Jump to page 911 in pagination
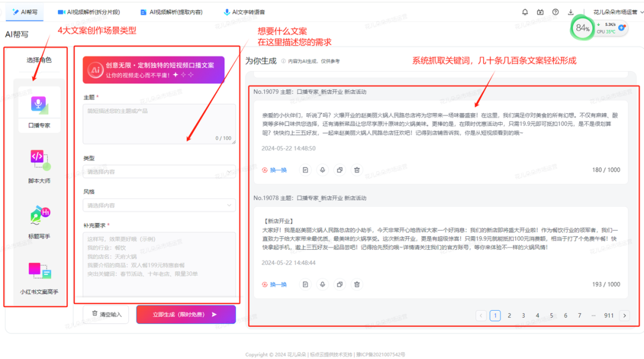This screenshot has width=644, height=359. tap(608, 315)
